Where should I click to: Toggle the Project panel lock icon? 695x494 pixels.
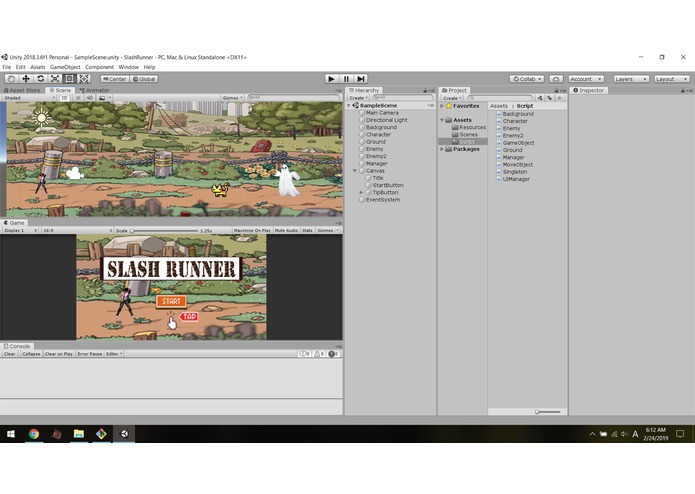[x=556, y=90]
